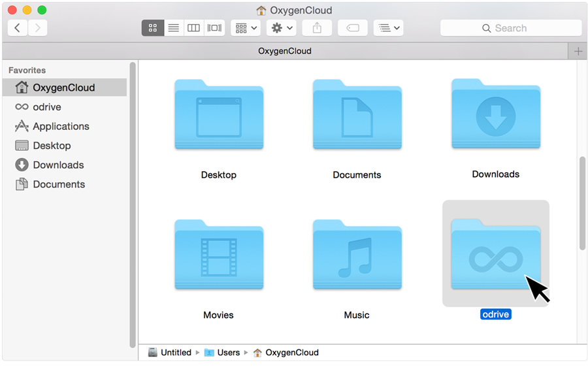This screenshot has height=369, width=588.
Task: Click Users in the path bar
Action: click(x=222, y=353)
